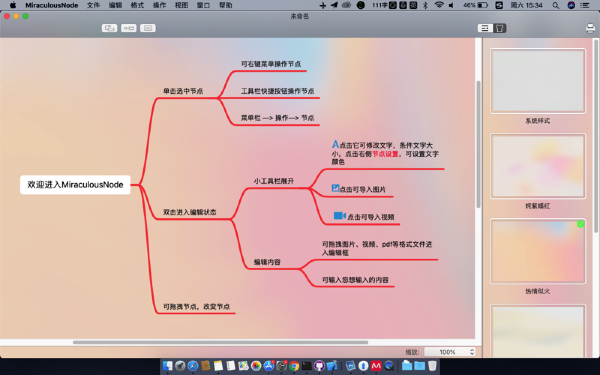Click the printer icon in the toolbar
Screen dimensions: 600x375
pos(590,28)
